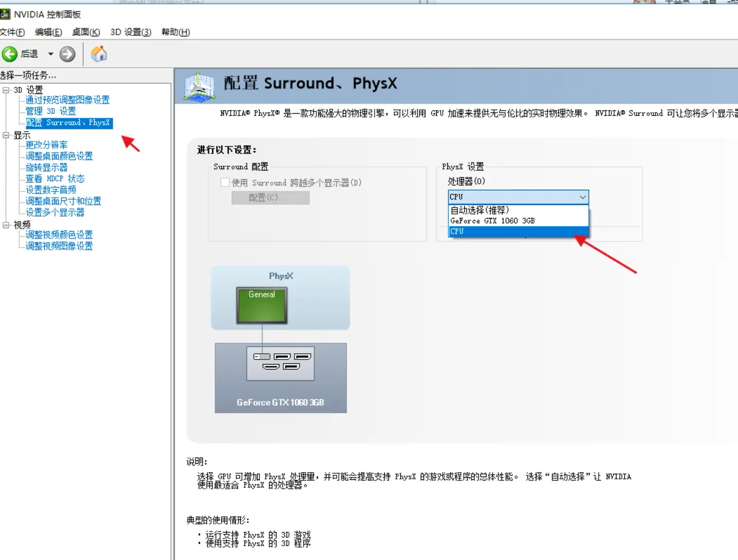Open 设置数字音频 task
Image resolution: width=738 pixels, height=560 pixels.
[51, 190]
